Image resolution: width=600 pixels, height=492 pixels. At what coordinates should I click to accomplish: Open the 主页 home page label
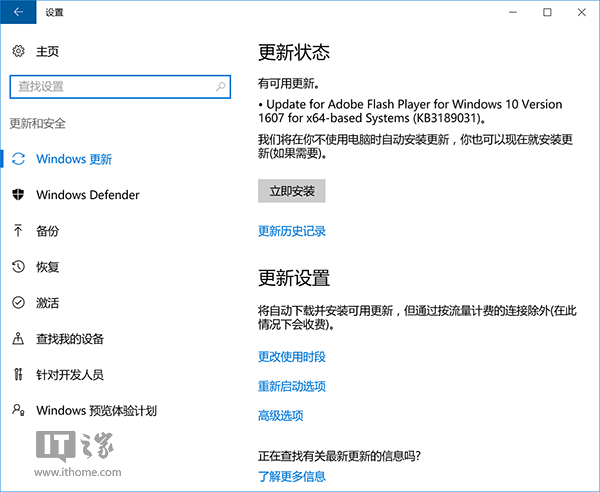point(47,51)
